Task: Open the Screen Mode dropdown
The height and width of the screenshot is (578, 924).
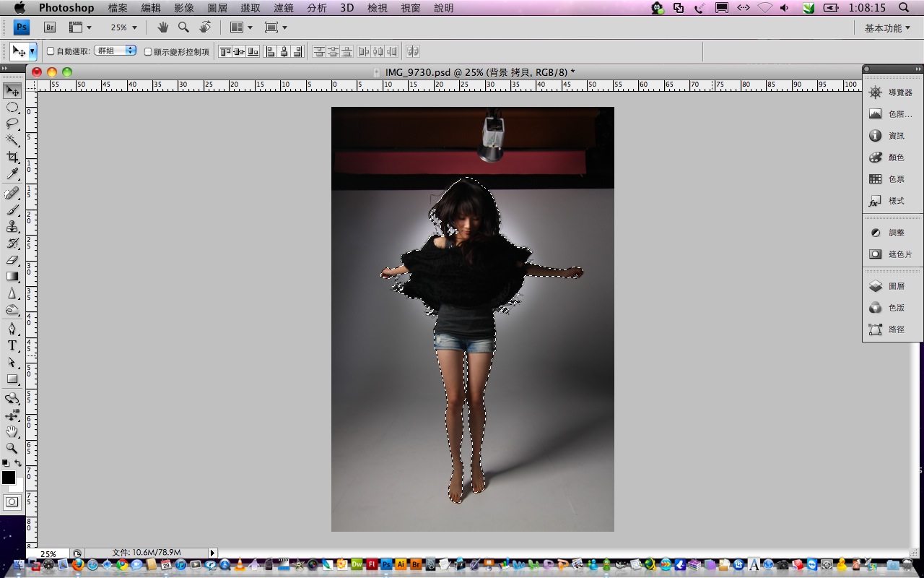Action: pos(276,27)
